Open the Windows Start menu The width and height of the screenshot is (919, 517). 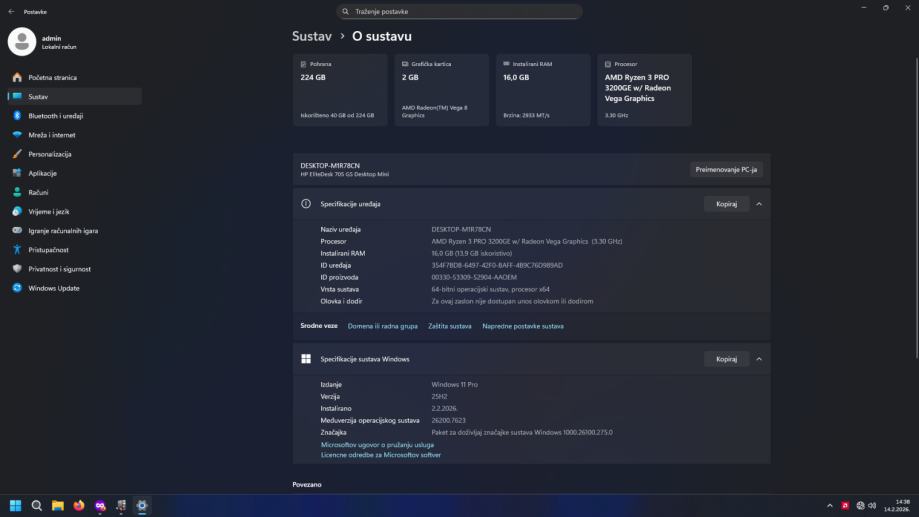15,506
